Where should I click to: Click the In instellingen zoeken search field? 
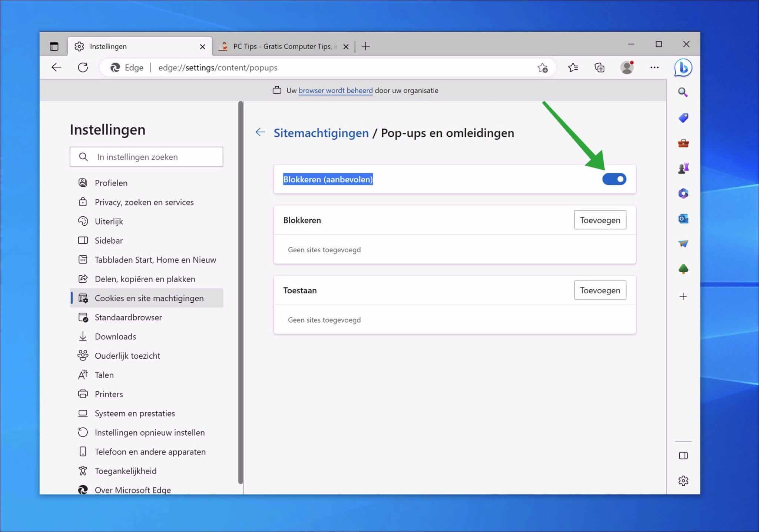click(146, 157)
